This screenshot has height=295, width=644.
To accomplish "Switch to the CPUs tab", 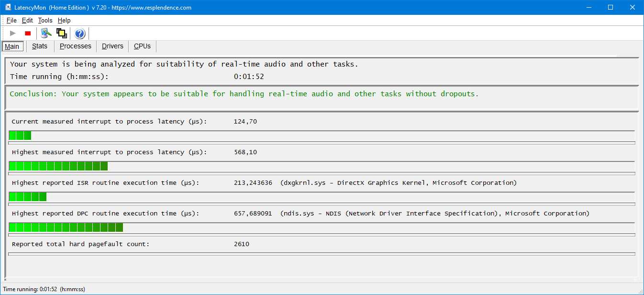I will (x=142, y=46).
